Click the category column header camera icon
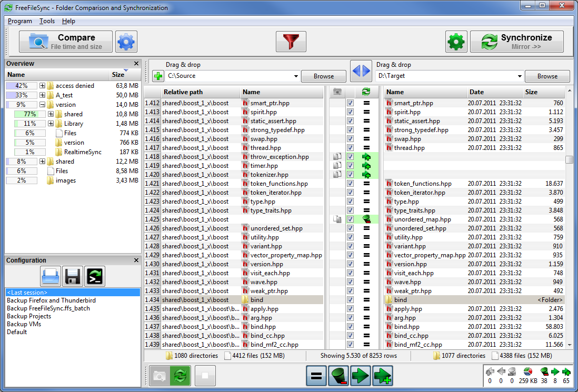 [337, 92]
